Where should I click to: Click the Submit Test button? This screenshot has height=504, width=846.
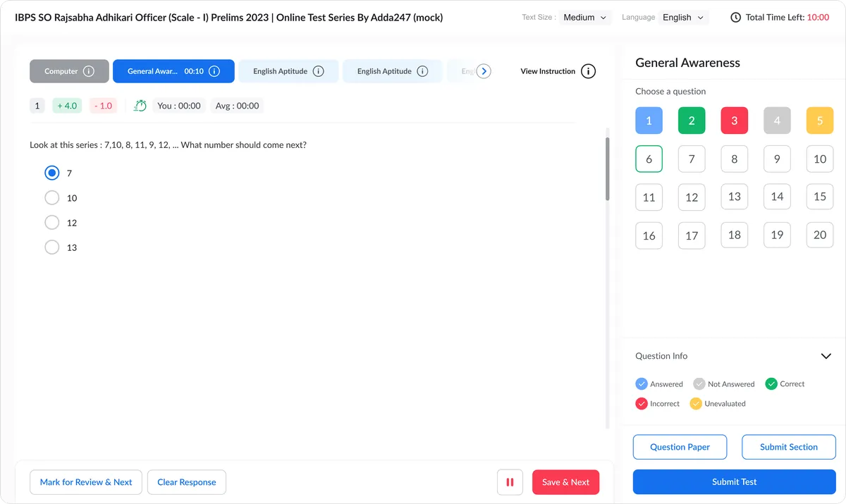(x=735, y=482)
